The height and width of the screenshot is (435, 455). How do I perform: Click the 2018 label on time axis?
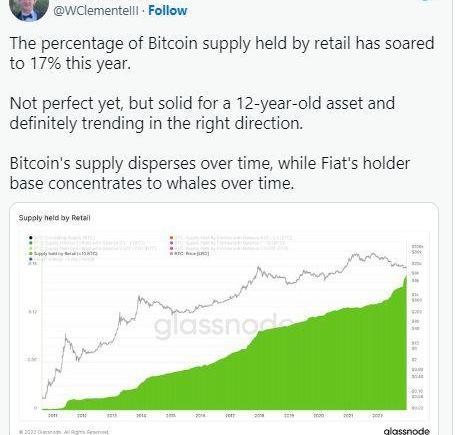[259, 416]
